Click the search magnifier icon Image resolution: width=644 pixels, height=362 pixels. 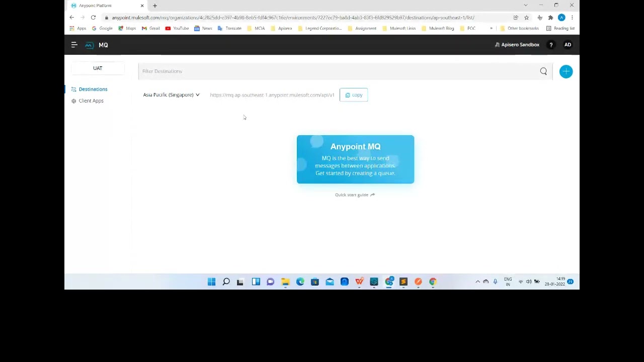click(x=543, y=71)
